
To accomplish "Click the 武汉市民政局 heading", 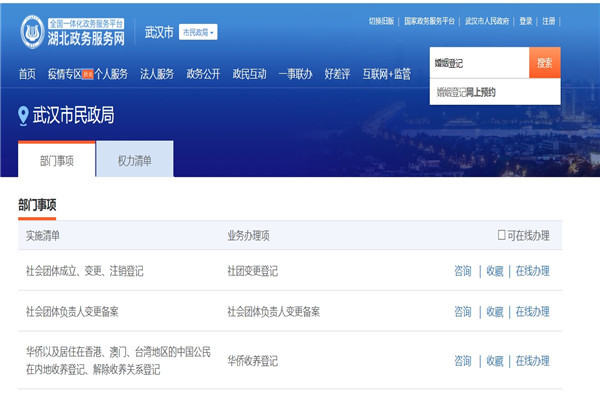I will tap(73, 115).
